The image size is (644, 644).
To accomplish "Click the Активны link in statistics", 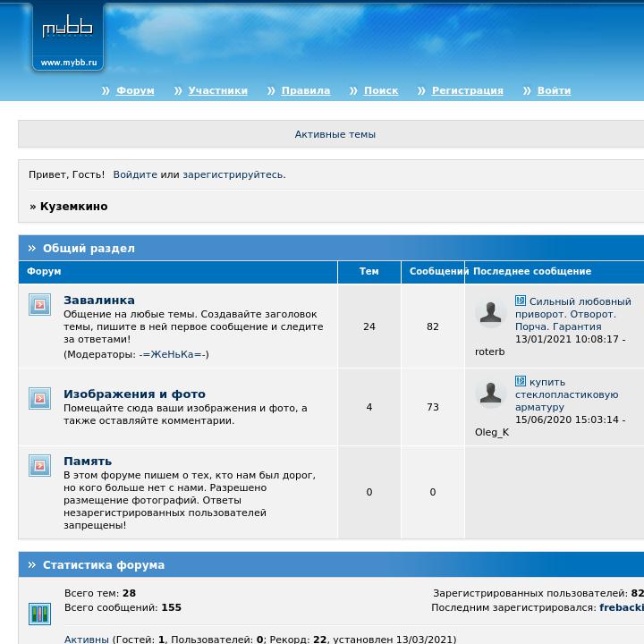I will click(87, 639).
